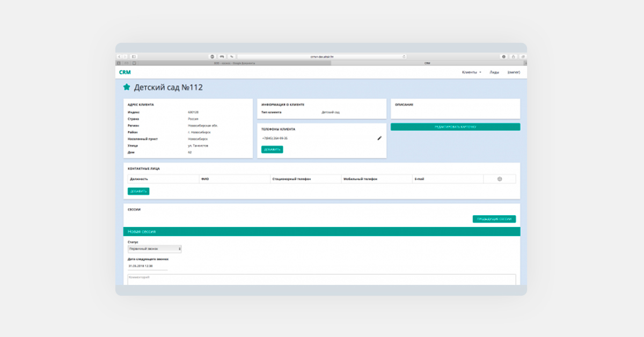Click the (owner) user menu

coord(514,72)
